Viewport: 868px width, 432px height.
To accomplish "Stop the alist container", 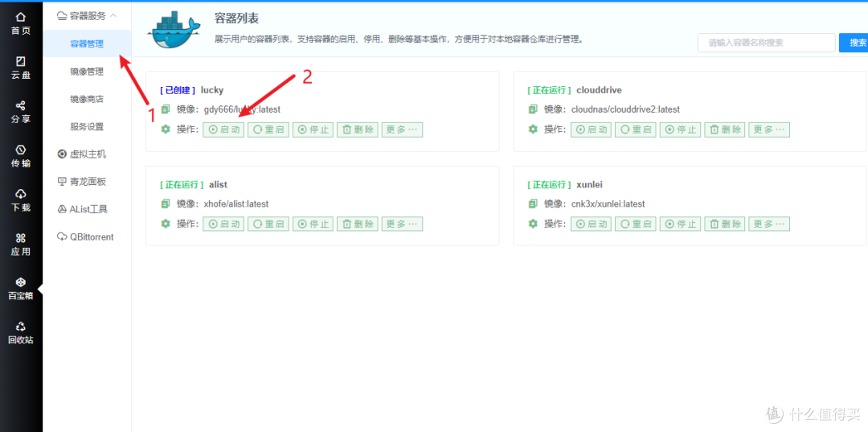I will [313, 224].
